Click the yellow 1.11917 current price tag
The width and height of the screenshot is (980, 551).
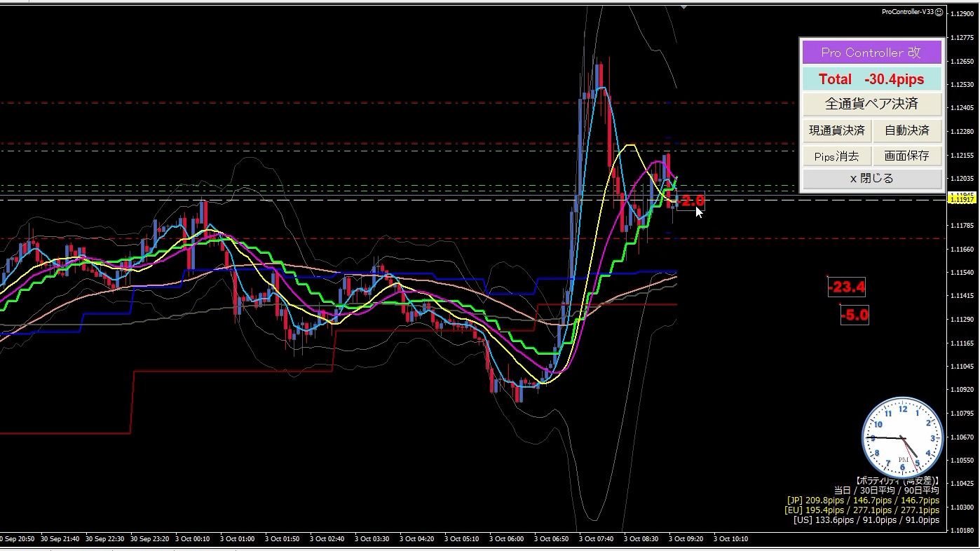coord(961,200)
